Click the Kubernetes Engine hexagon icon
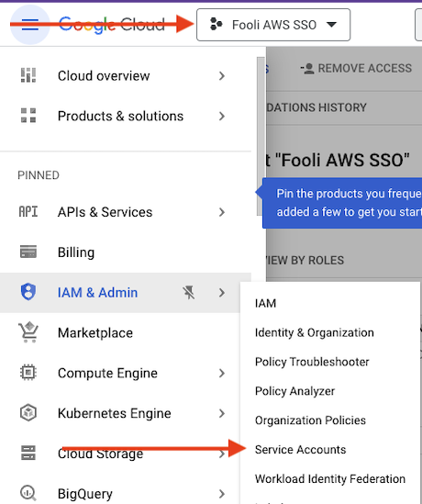The width and height of the screenshot is (422, 504). coord(28,413)
